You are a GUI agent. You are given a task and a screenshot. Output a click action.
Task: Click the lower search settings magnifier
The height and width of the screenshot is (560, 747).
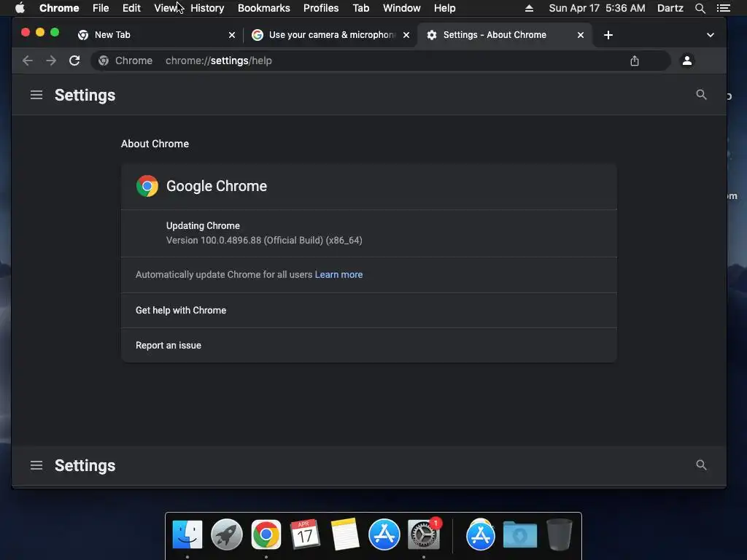(701, 464)
